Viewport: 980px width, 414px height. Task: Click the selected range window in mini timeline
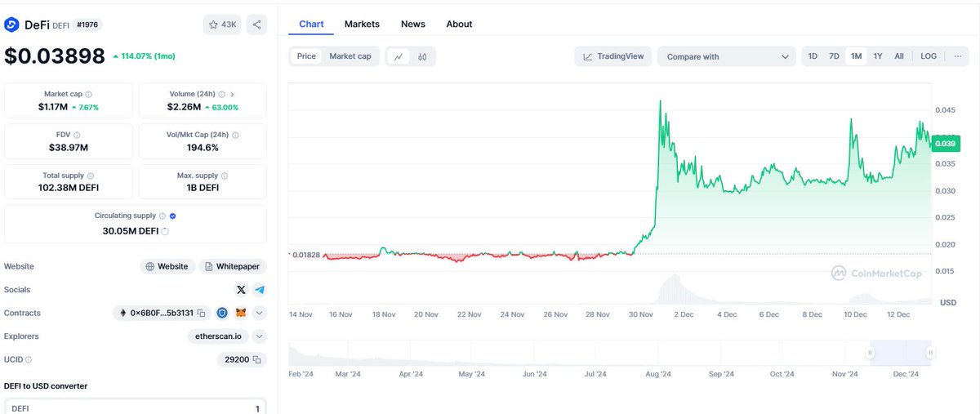(x=900, y=353)
